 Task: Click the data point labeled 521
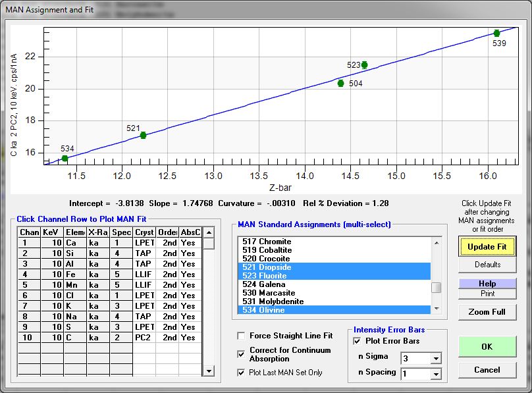pos(143,135)
